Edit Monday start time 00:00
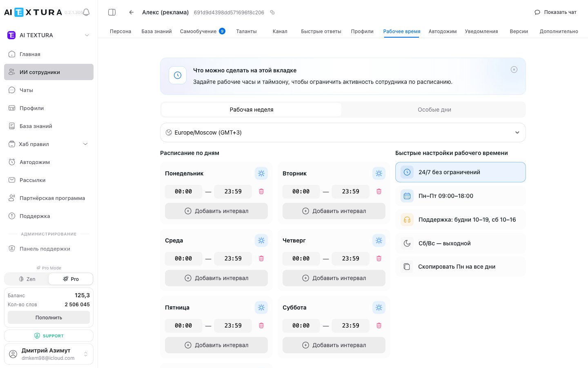 tap(183, 191)
